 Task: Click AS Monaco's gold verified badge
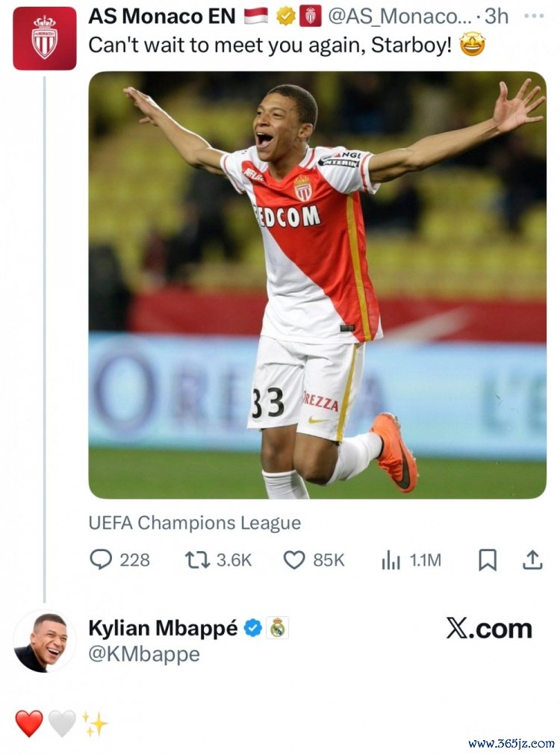click(285, 16)
